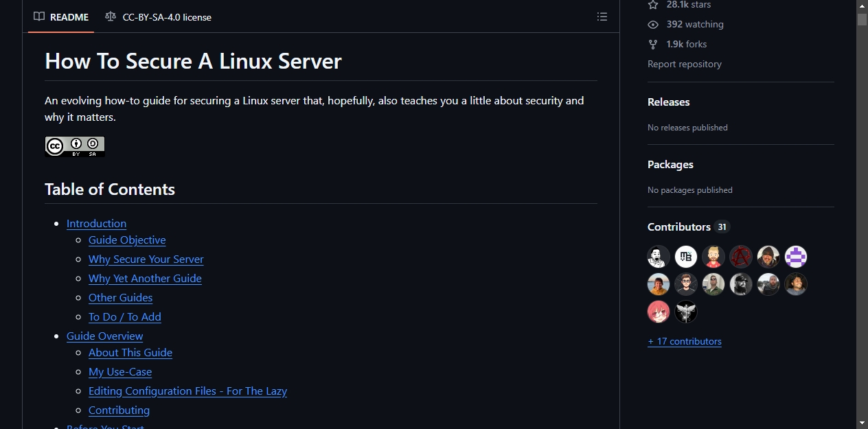This screenshot has height=429, width=868.
Task: Go to Guide Objective link
Action: [127, 240]
